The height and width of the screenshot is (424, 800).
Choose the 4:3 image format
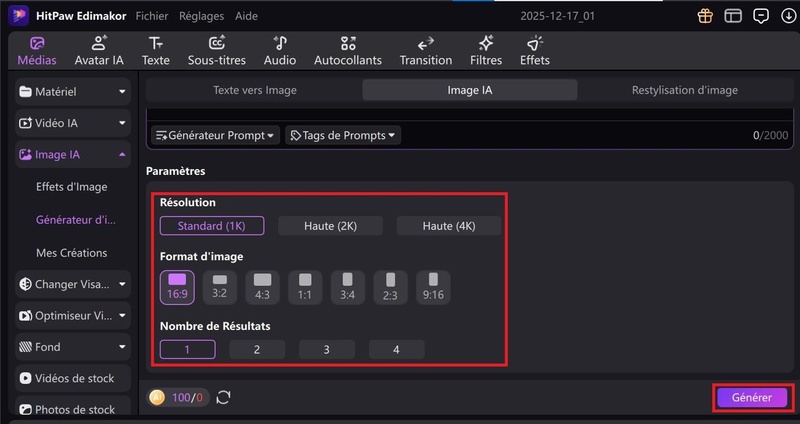pyautogui.click(x=262, y=287)
